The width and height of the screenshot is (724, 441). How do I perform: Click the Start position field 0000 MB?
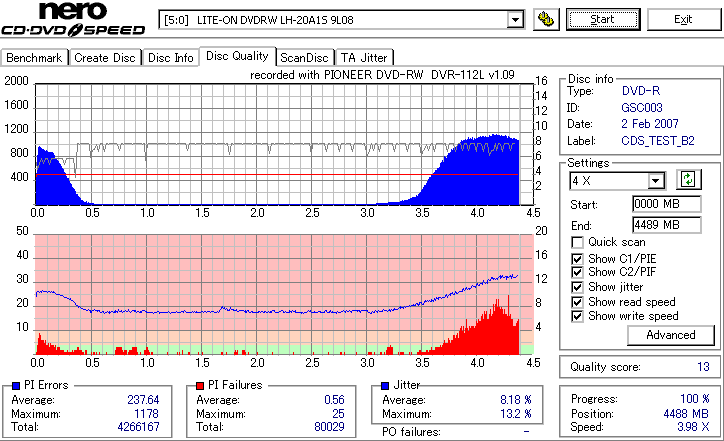click(666, 204)
